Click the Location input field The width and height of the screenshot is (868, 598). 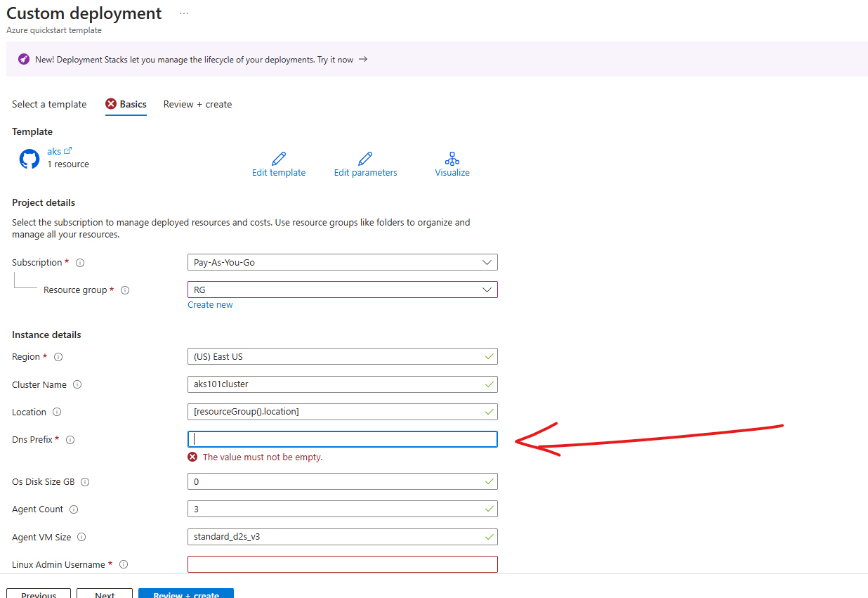point(343,412)
